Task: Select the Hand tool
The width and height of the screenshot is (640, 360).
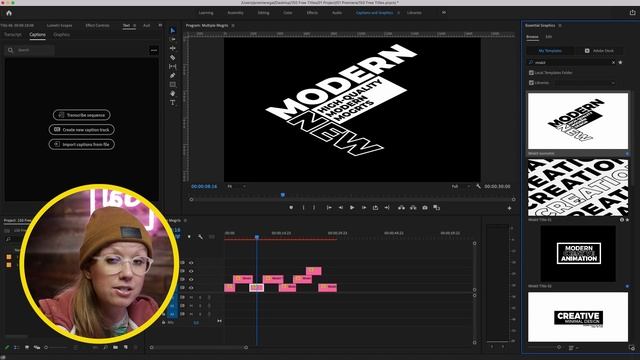Action: [173, 93]
